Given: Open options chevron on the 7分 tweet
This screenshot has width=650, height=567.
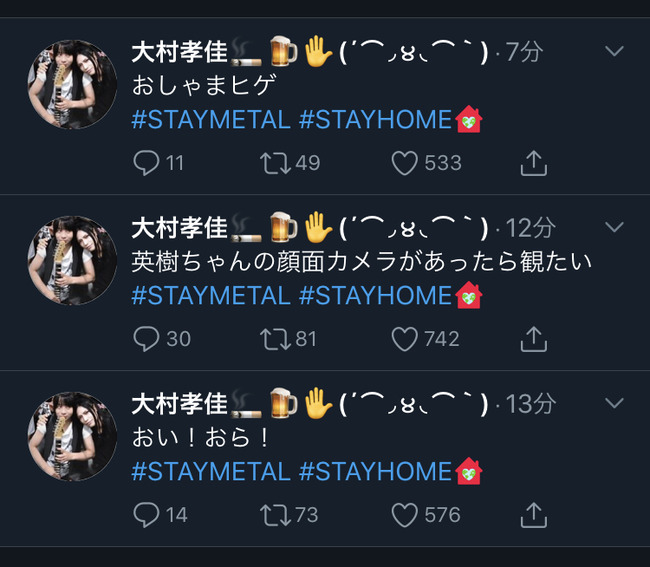Looking at the screenshot, I should coord(614,51).
